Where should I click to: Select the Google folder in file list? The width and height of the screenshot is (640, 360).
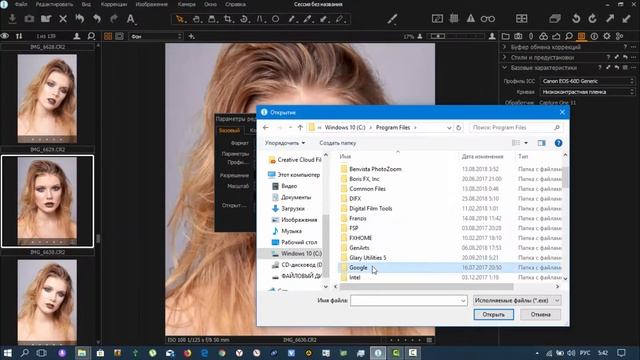[x=450, y=267]
